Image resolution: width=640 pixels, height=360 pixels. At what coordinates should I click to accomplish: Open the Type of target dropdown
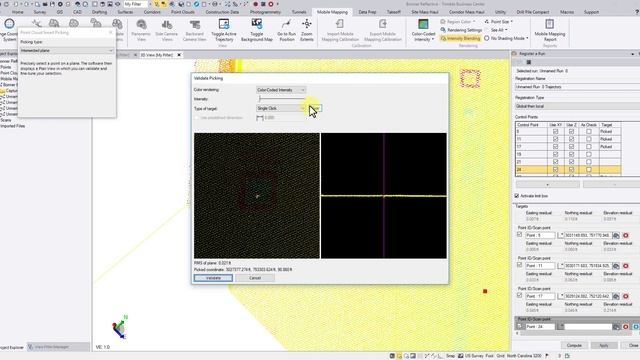[x=281, y=108]
